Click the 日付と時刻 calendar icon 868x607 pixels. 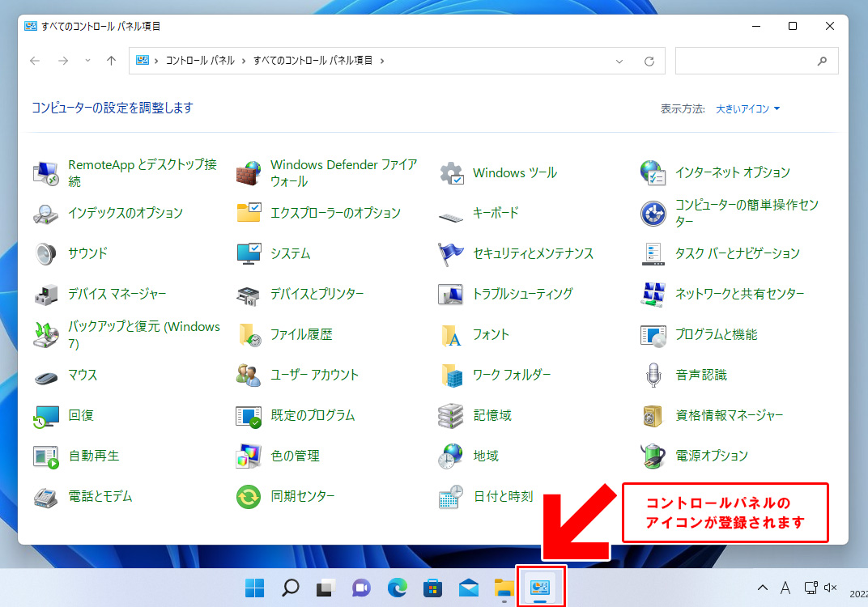[451, 497]
